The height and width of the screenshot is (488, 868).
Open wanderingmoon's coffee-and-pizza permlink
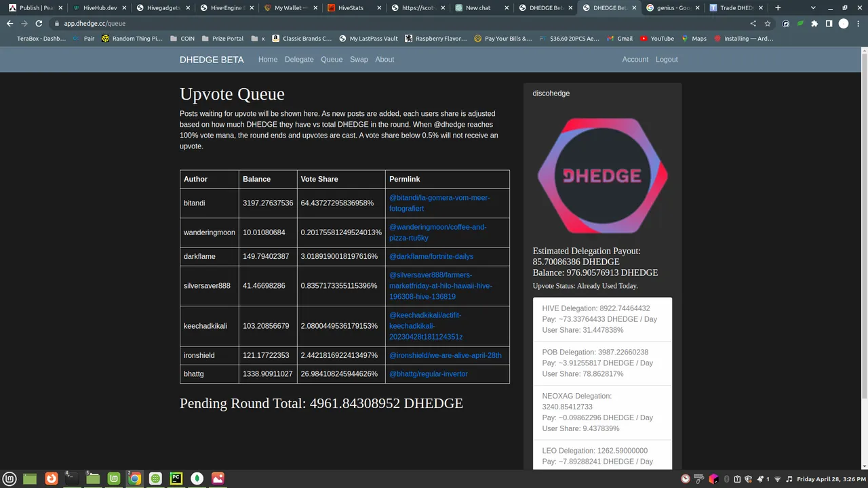437,232
